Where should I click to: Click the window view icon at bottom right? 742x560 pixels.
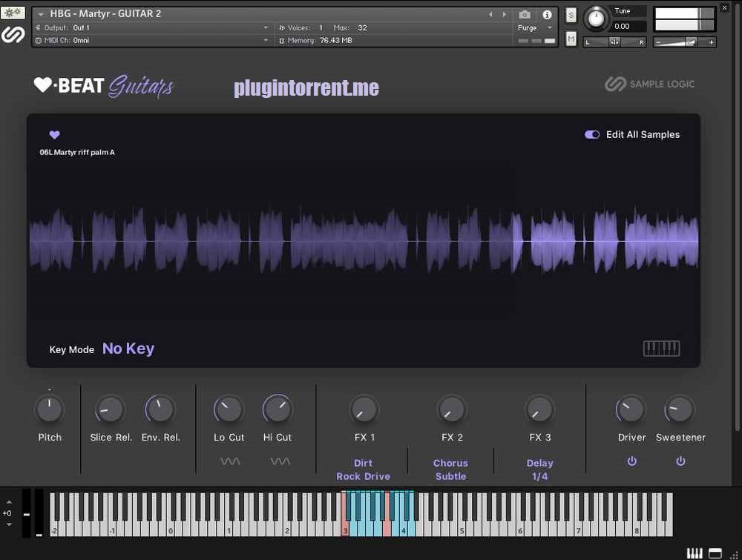point(715,553)
